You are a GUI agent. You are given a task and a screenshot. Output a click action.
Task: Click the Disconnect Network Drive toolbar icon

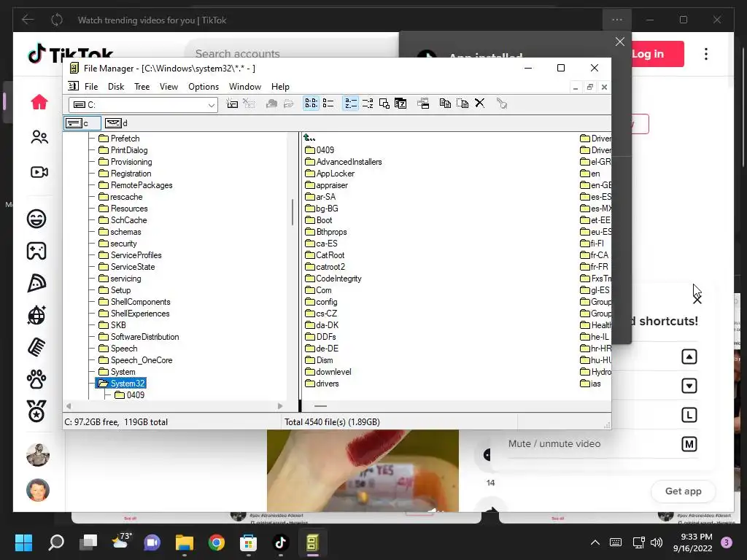click(249, 104)
